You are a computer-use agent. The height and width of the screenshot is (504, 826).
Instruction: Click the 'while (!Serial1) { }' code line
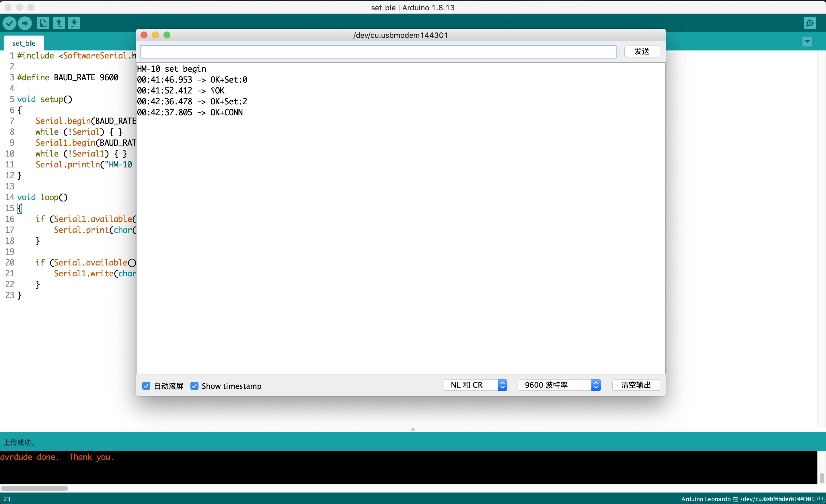[81, 153]
